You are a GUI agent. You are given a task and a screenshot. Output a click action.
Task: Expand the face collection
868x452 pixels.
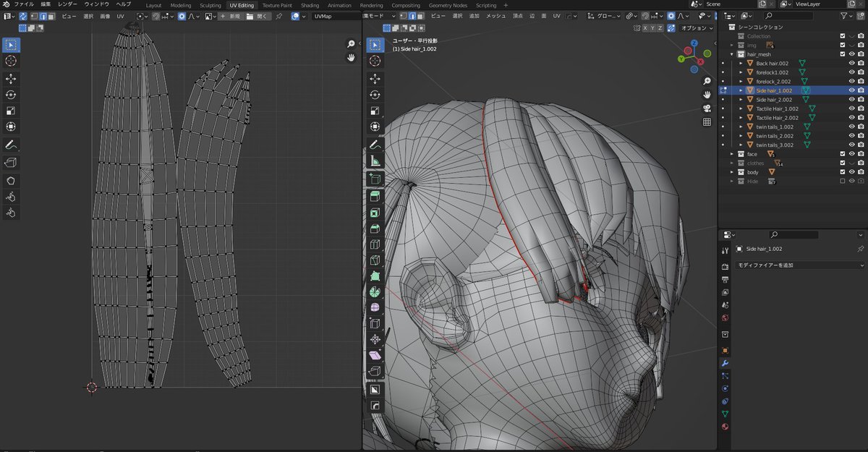[732, 154]
